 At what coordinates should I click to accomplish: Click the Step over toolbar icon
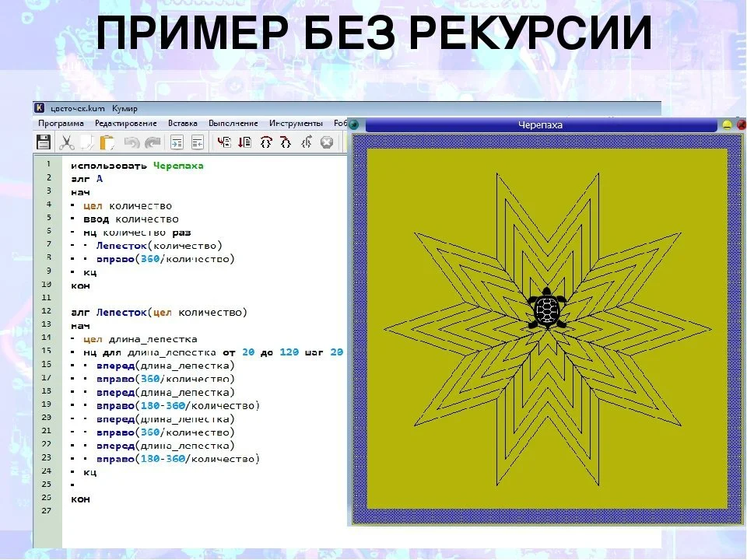coord(266,142)
